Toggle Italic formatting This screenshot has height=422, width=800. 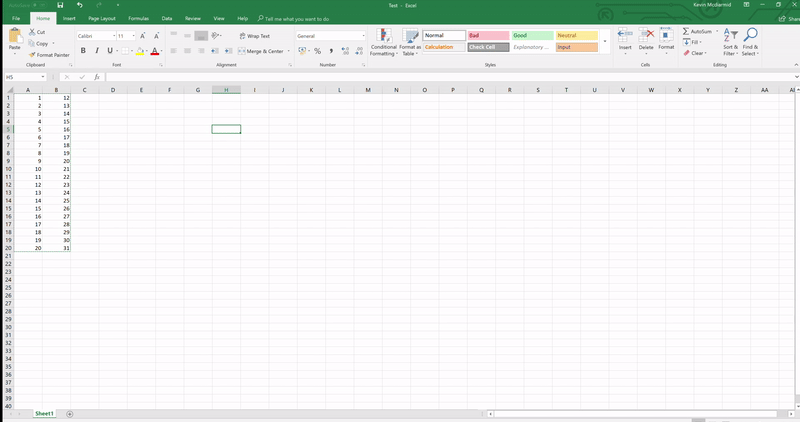[x=96, y=51]
